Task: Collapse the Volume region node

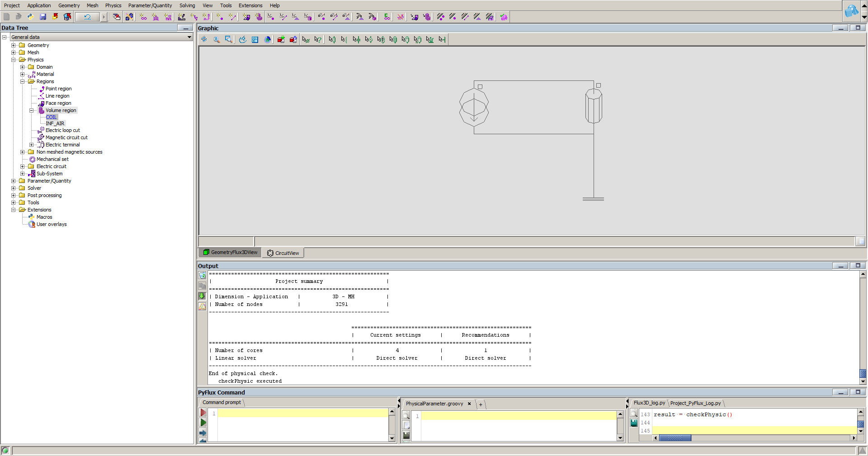Action: pos(32,110)
